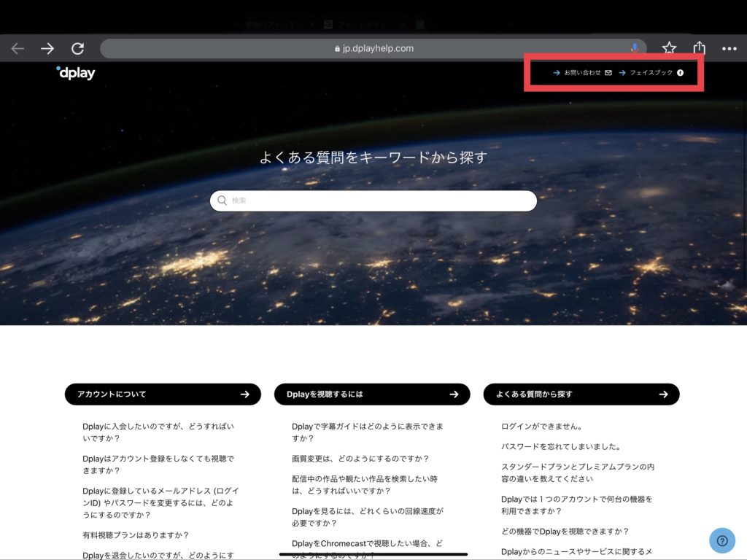
Task: Click the browser forward arrow
Action: [x=47, y=49]
